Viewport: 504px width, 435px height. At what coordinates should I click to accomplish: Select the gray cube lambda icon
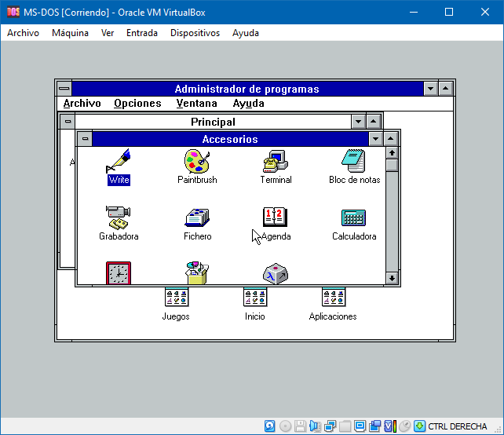point(276,274)
